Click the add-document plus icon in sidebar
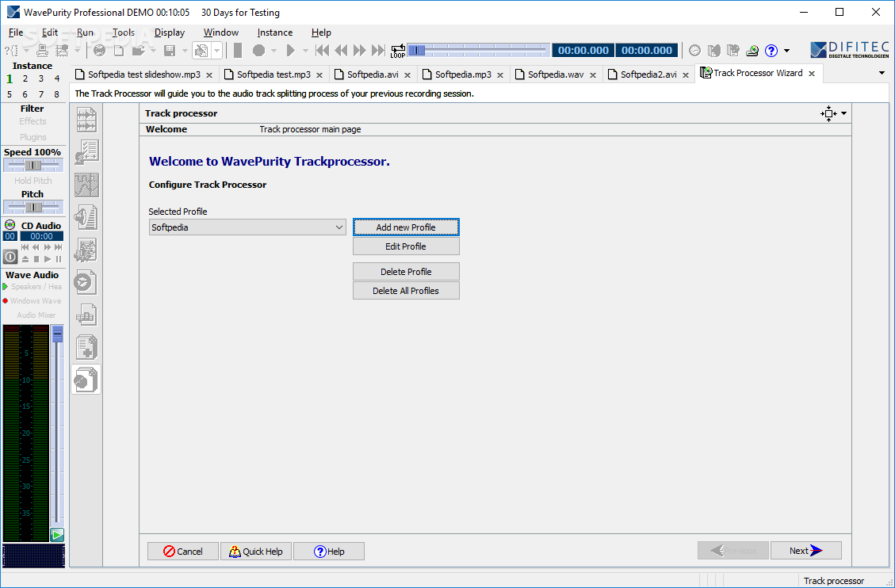895x588 pixels. click(x=86, y=347)
